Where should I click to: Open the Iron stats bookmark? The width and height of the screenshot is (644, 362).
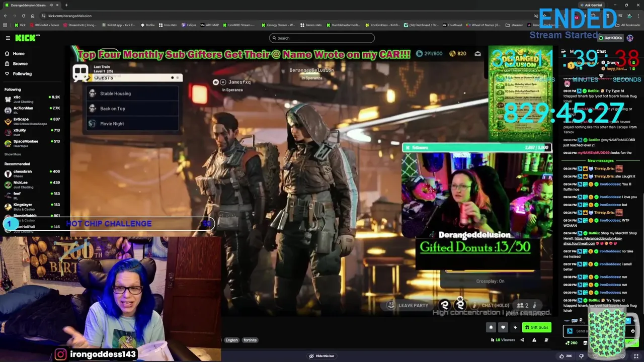click(x=168, y=25)
